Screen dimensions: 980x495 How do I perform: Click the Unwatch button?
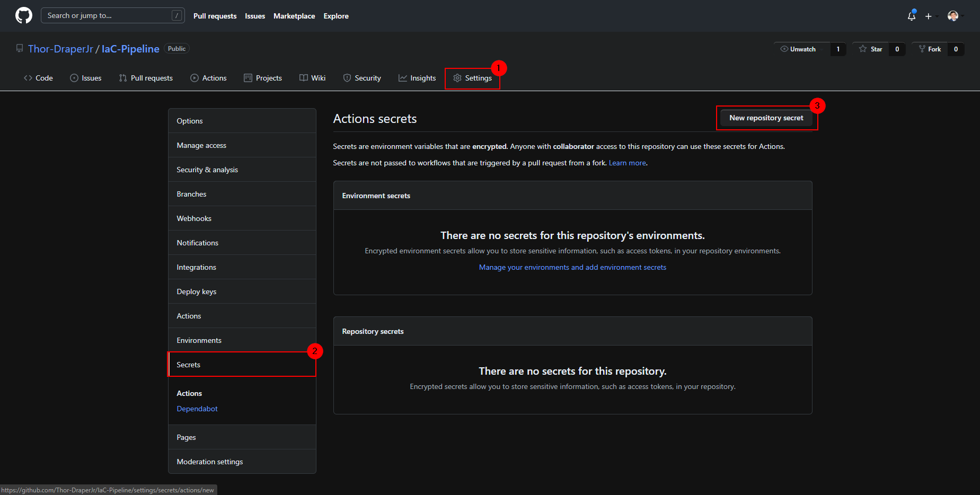[801, 49]
